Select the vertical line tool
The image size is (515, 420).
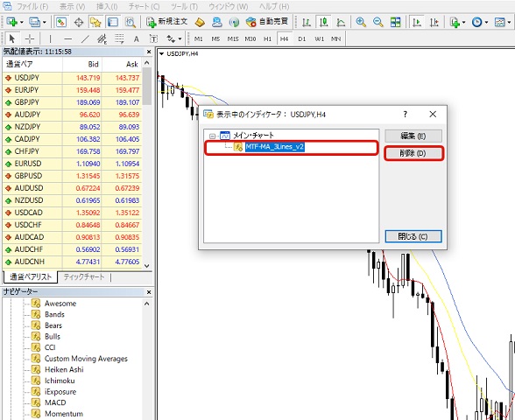click(x=50, y=38)
